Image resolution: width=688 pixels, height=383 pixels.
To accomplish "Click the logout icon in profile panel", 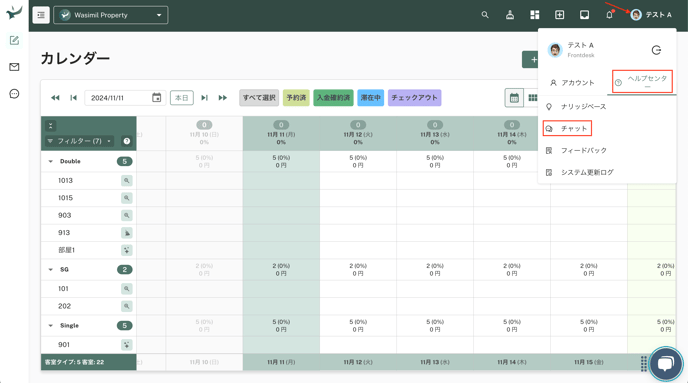I will coord(656,50).
